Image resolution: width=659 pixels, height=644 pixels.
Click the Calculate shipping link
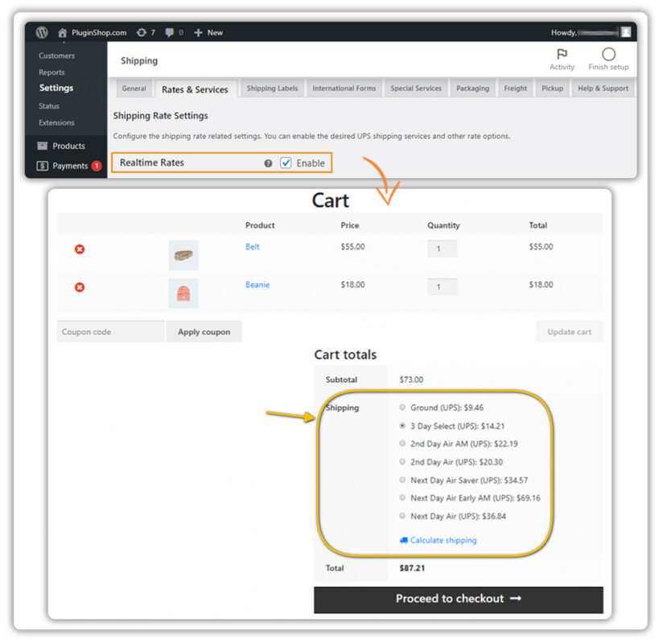pyautogui.click(x=443, y=540)
